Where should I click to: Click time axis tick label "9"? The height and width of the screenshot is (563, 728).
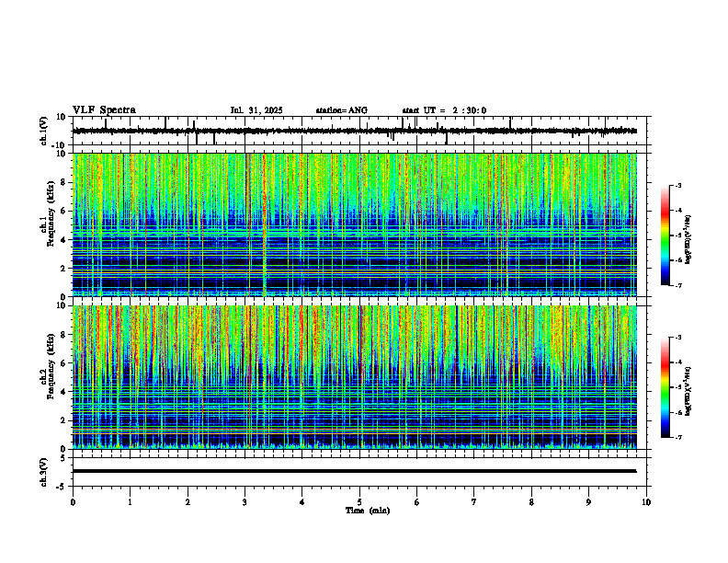(588, 502)
